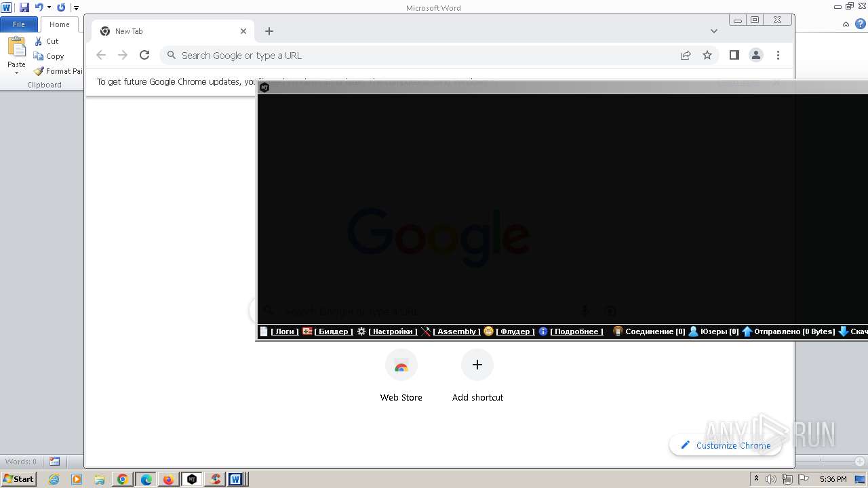The width and height of the screenshot is (868, 488).
Task: Click the Юзеры [0] status text
Action: coord(719,331)
